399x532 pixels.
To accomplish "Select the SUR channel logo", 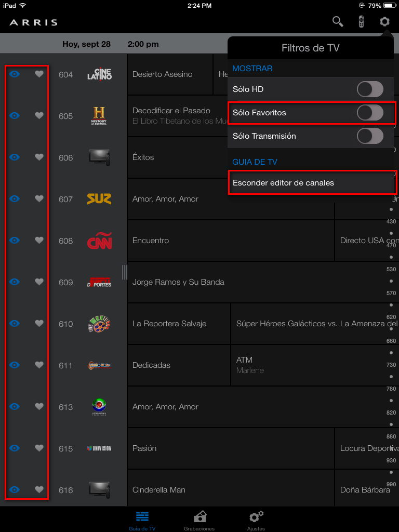I will [x=99, y=199].
